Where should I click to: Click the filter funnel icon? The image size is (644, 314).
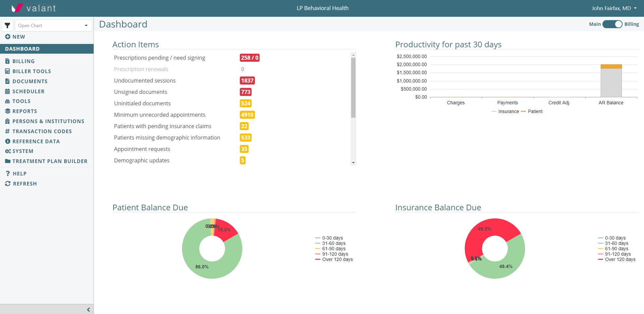[x=7, y=25]
